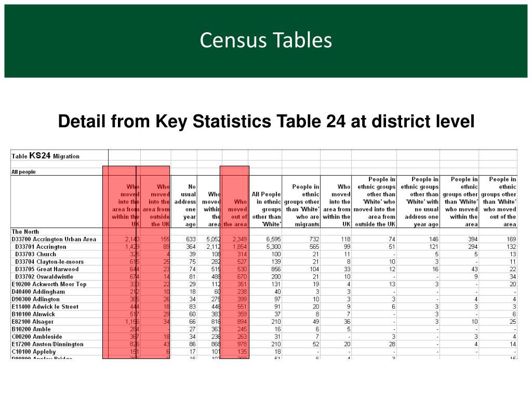The image size is (532, 399).
Task: Select the 'Who moved within the area' column header
Action: point(211,209)
